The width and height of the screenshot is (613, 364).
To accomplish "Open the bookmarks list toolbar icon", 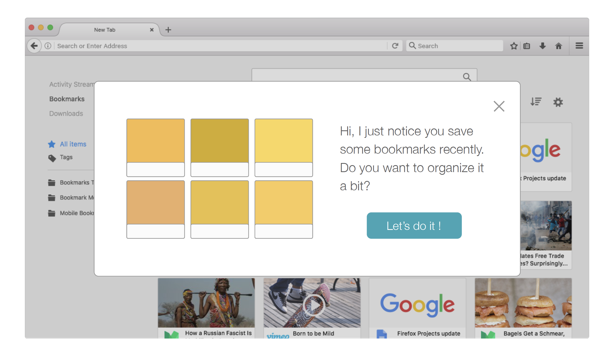I will tap(527, 46).
